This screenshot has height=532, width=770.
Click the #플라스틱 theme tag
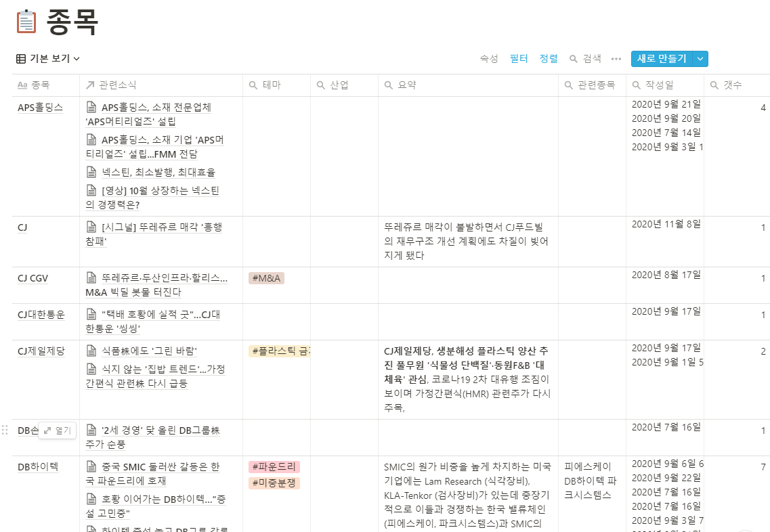[x=280, y=351]
